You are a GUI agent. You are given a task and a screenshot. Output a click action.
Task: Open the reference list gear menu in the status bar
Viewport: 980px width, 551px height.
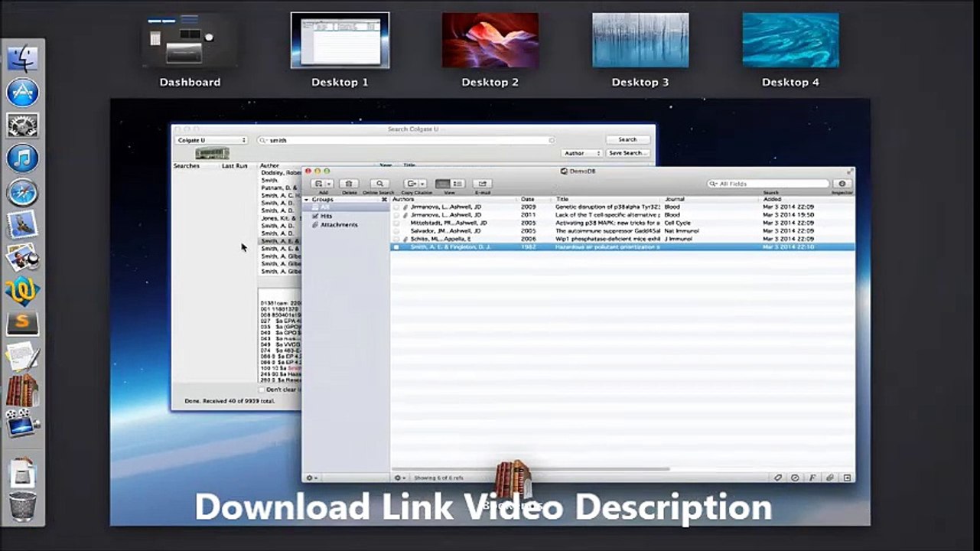[x=399, y=478]
